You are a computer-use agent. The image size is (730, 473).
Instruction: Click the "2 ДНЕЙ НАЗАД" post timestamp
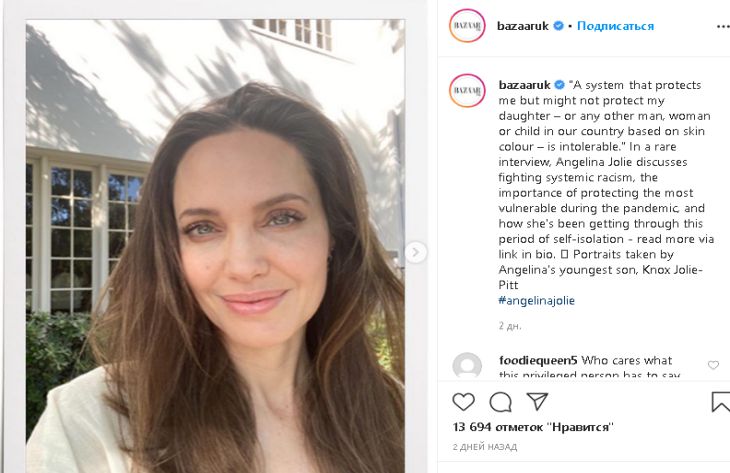483,446
